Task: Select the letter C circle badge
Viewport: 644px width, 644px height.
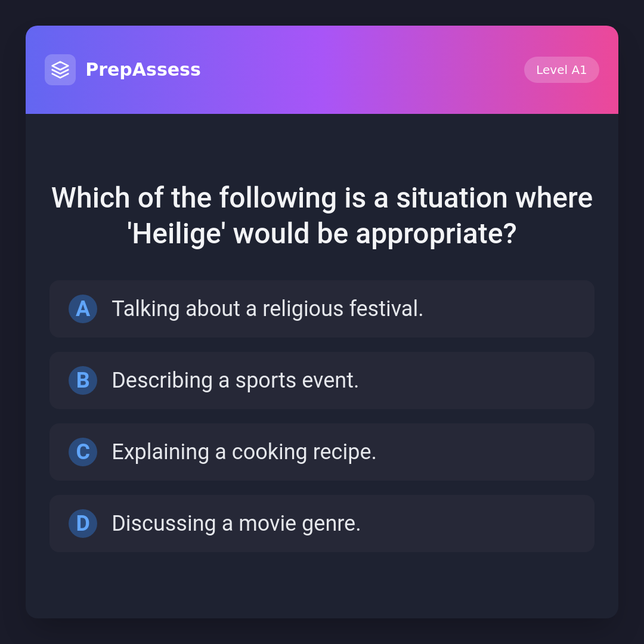Action: 83,452
